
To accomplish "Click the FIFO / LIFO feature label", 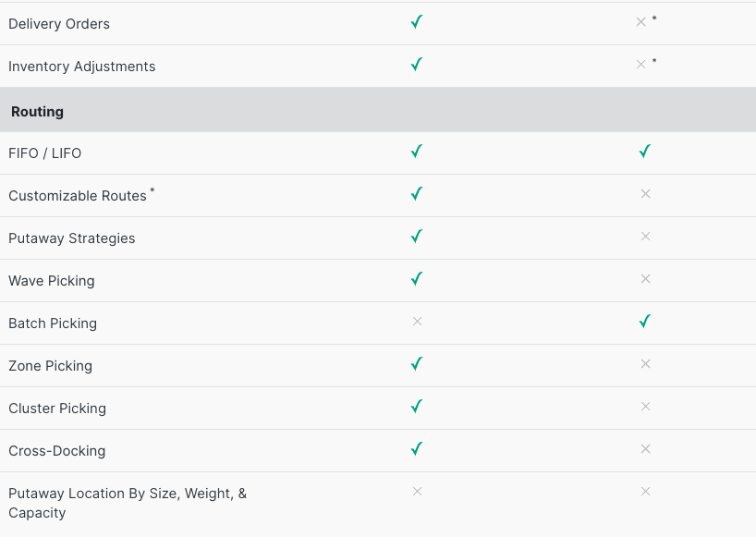I will point(45,153).
